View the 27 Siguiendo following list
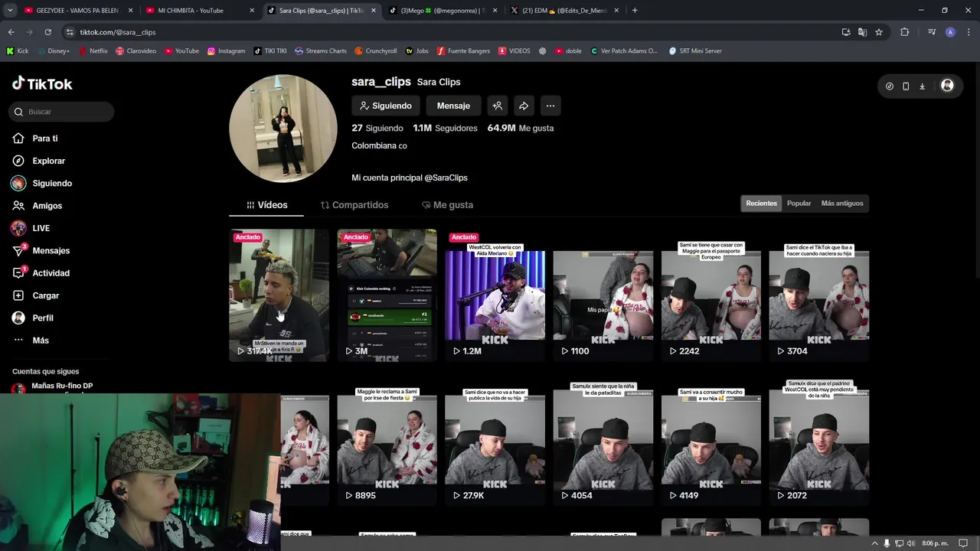 click(377, 128)
